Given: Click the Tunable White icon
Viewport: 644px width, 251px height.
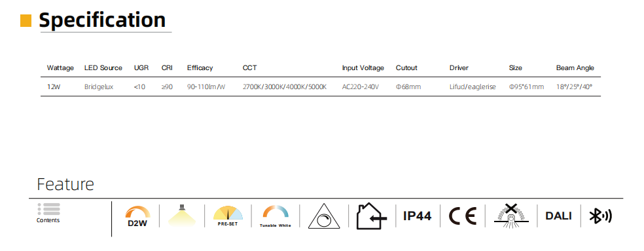Looking at the screenshot, I should pyautogui.click(x=275, y=216).
